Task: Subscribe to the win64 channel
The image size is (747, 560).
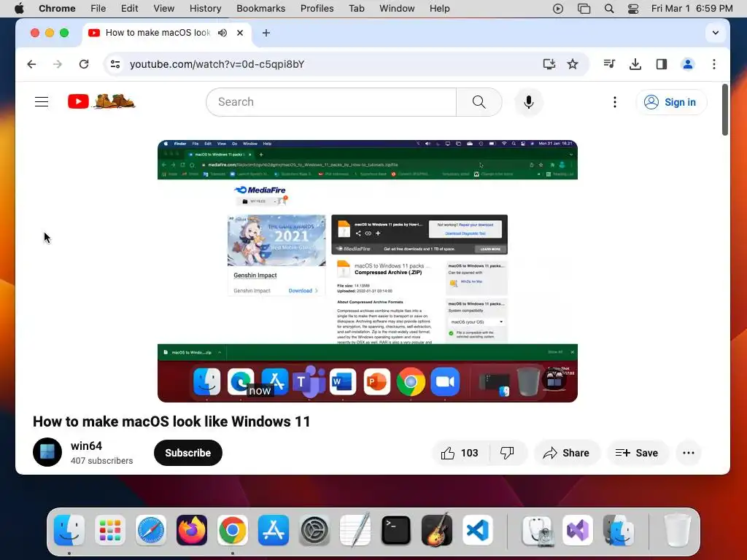Action: click(188, 453)
